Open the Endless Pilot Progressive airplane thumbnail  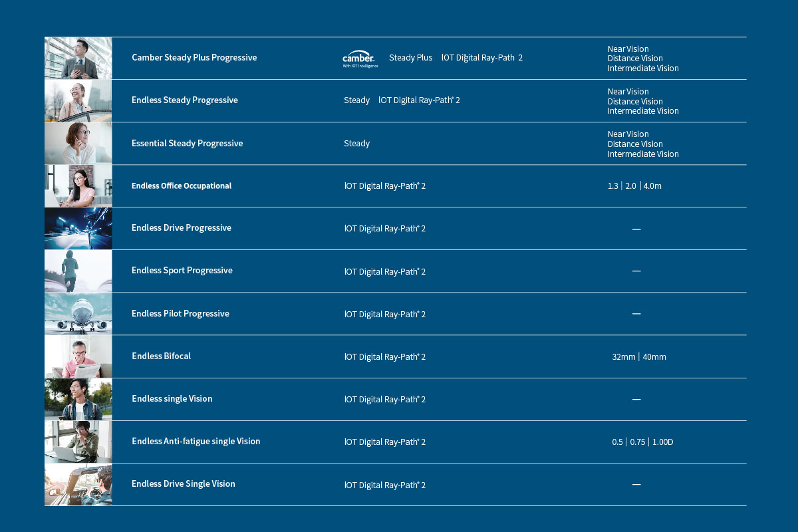click(x=78, y=314)
